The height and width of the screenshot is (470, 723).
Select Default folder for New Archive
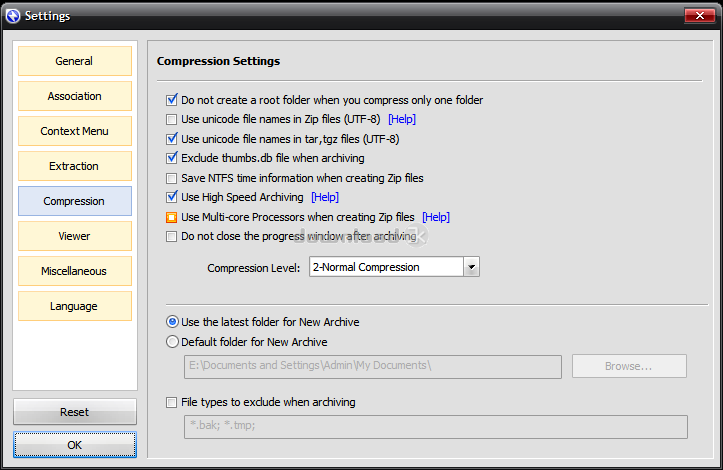click(x=172, y=342)
